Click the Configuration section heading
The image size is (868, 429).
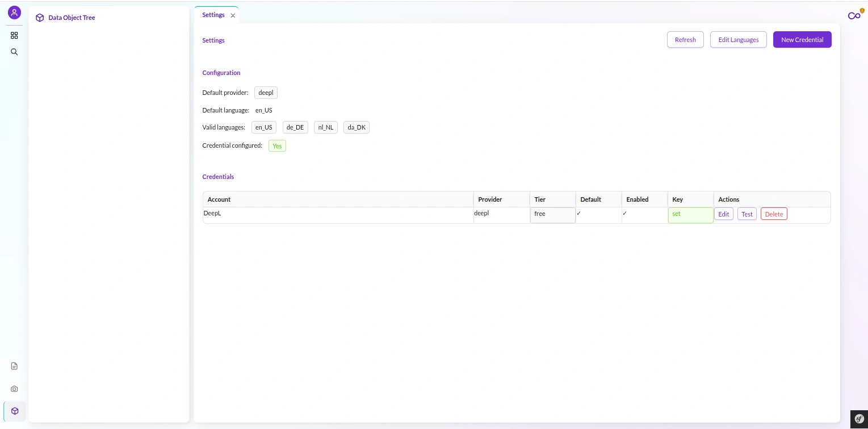[x=221, y=73]
